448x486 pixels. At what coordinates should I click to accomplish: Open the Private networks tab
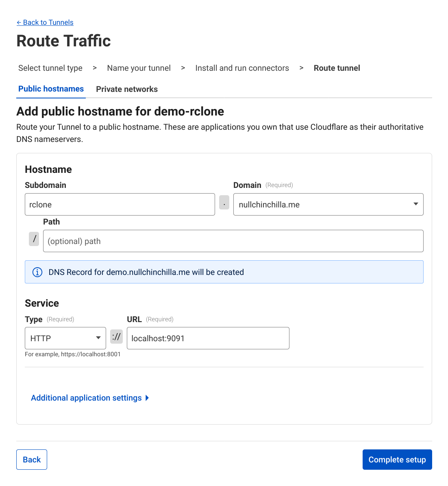point(127,89)
